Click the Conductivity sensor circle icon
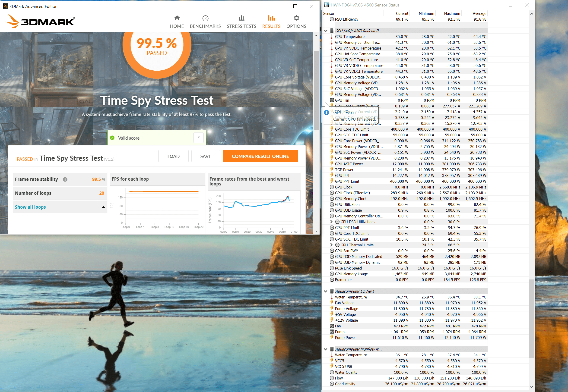 tap(332, 384)
